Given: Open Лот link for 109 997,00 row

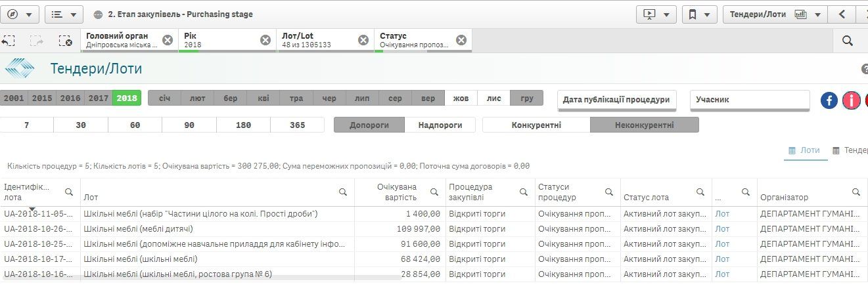Looking at the screenshot, I should [x=722, y=228].
